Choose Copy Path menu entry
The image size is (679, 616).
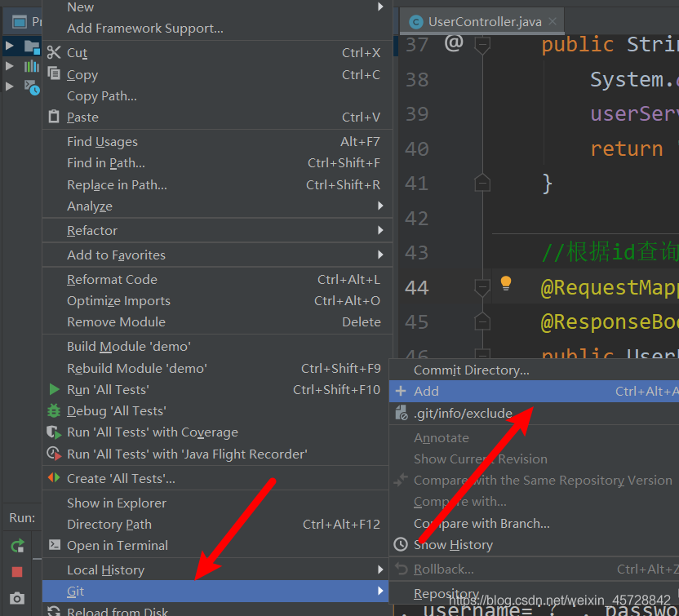(217, 95)
